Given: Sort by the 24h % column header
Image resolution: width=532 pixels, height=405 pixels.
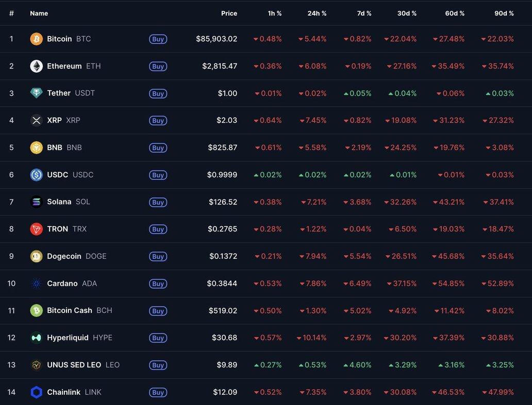Looking at the screenshot, I should tap(317, 13).
